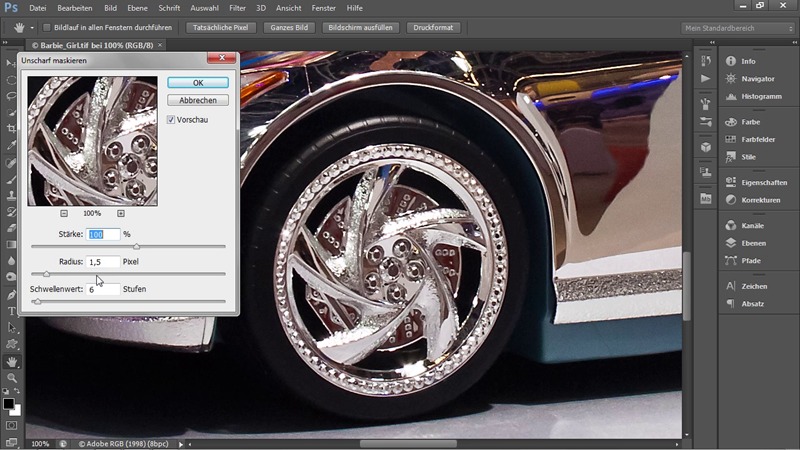Expand the tools panel double arrow
This screenshot has width=800, height=450.
[5, 43]
